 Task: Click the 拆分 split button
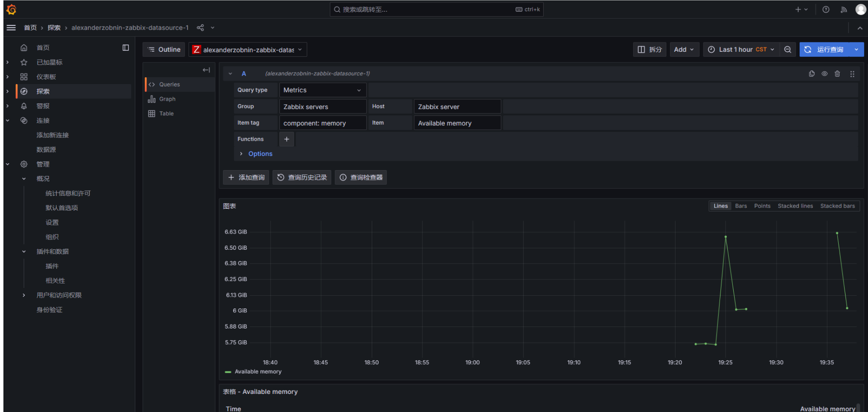[x=650, y=49]
